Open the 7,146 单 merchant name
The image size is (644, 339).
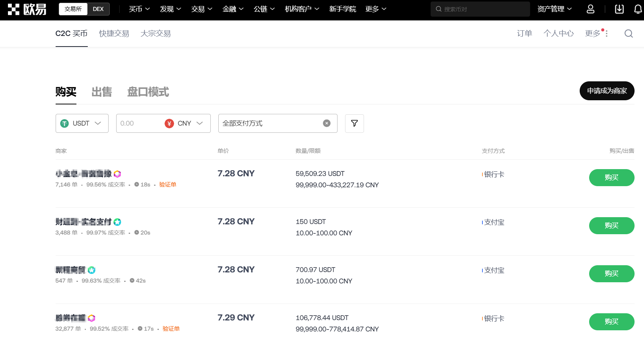[x=84, y=174]
